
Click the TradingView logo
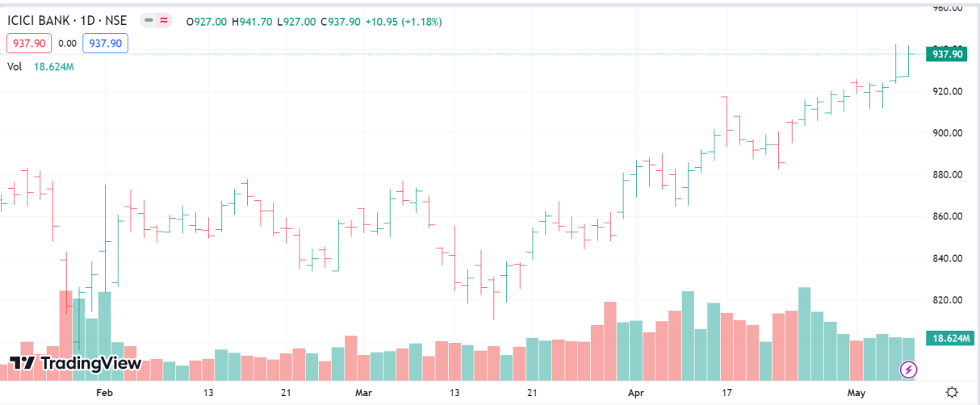pyautogui.click(x=74, y=363)
